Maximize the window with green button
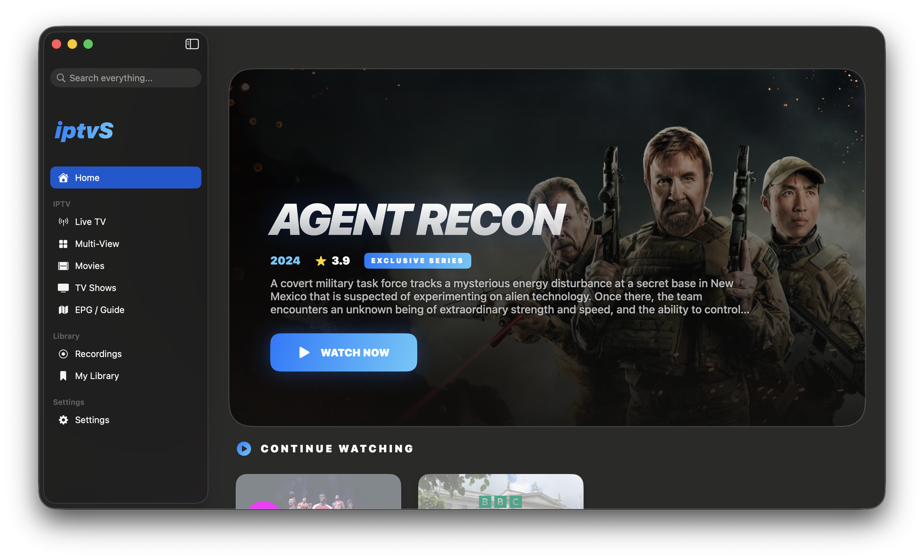 (88, 44)
